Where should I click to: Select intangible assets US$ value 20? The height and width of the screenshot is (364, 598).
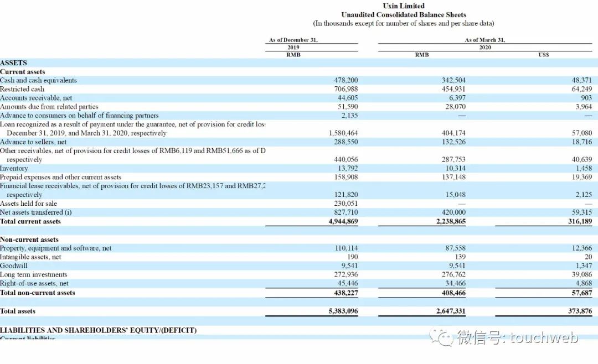coord(589,257)
